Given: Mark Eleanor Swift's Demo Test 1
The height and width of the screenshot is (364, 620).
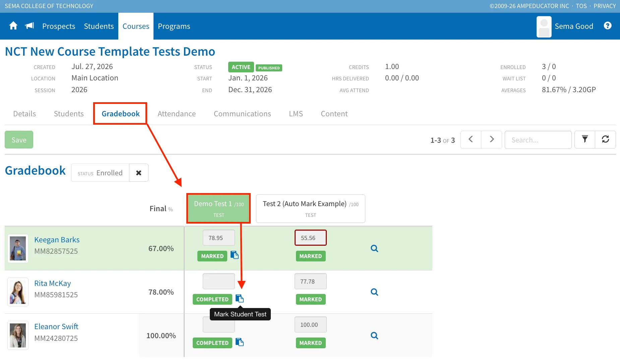Looking at the screenshot, I should click(x=240, y=342).
